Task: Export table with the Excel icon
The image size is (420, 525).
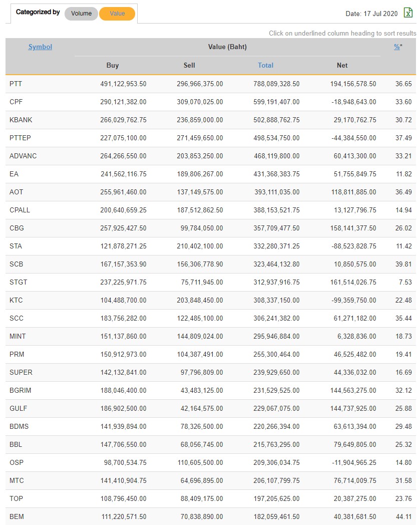Action: click(408, 14)
